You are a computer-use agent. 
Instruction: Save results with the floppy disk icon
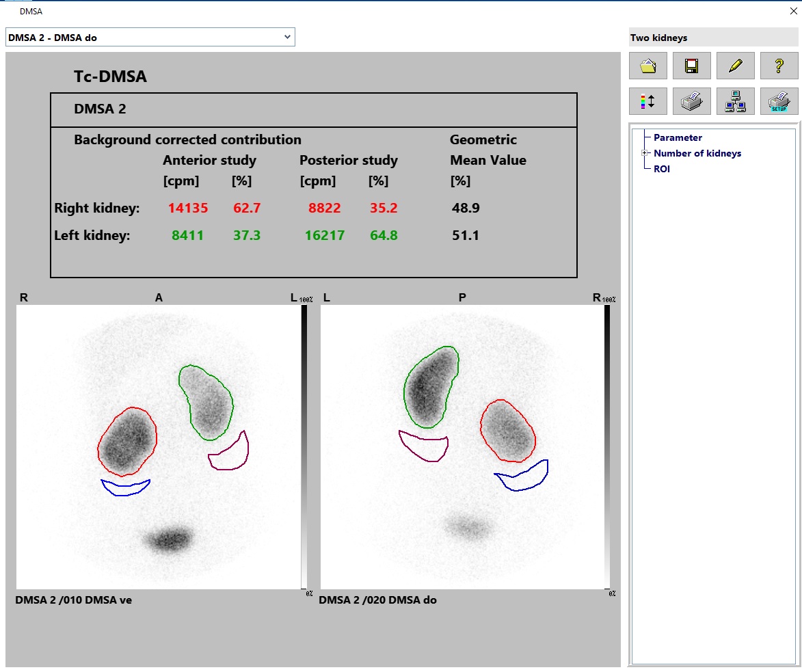point(691,66)
